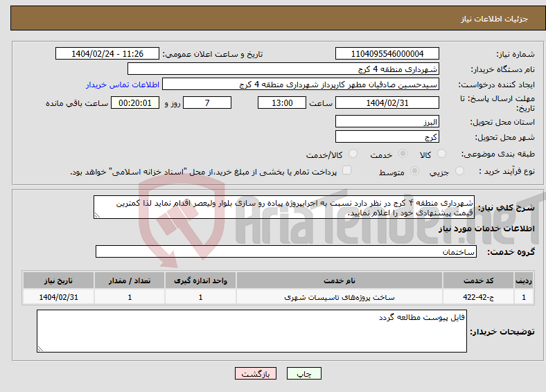
Task: Click the ساخت پروژه‌های تاسیسات شهری cell
Action: click(x=340, y=297)
